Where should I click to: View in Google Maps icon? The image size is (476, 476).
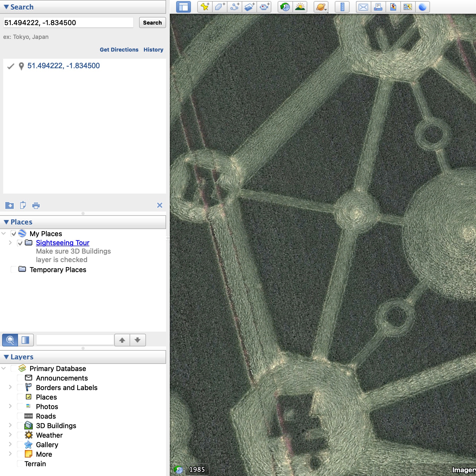tap(408, 7)
